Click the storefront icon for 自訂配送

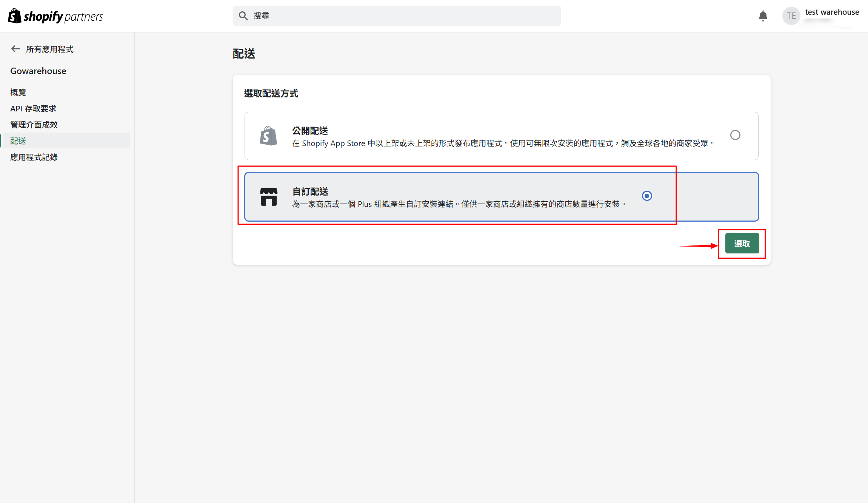268,197
